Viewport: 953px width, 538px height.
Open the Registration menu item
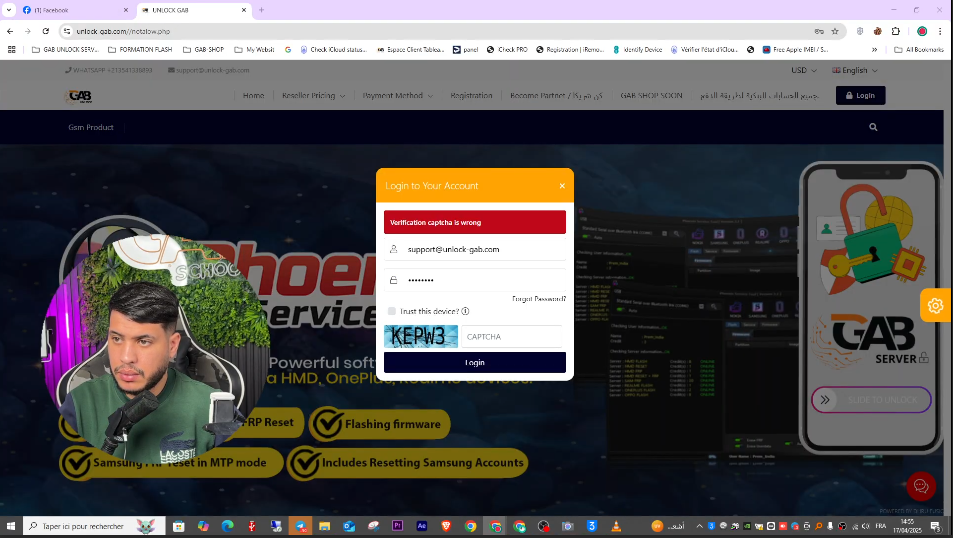471,95
